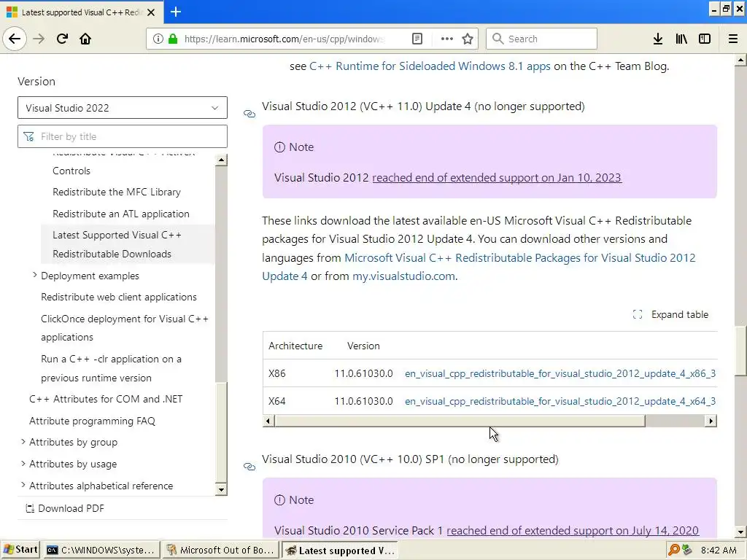The image size is (747, 560).
Task: Copy anchor link icon beside Visual Studio 2010 heading
Action: coord(249,467)
